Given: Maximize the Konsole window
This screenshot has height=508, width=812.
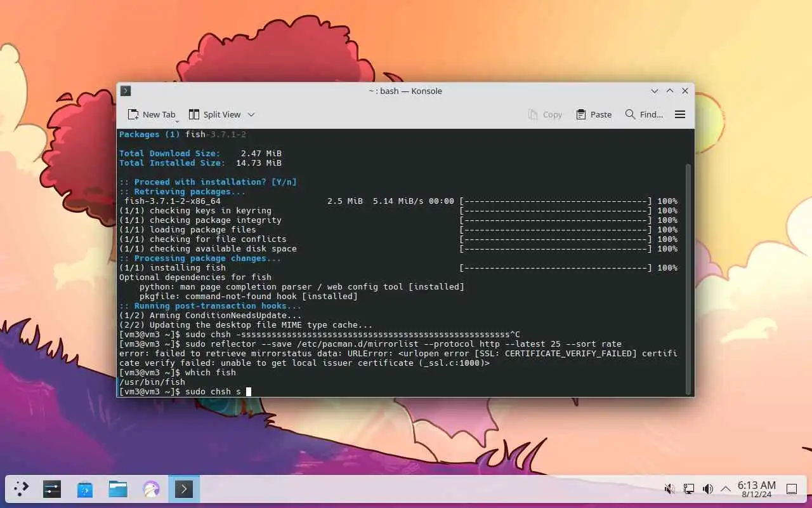Looking at the screenshot, I should pyautogui.click(x=670, y=91).
